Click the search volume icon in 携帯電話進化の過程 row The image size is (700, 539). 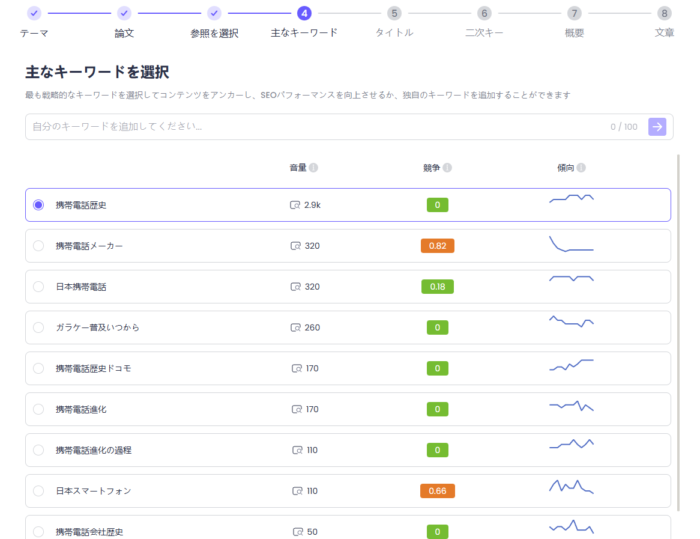click(297, 450)
